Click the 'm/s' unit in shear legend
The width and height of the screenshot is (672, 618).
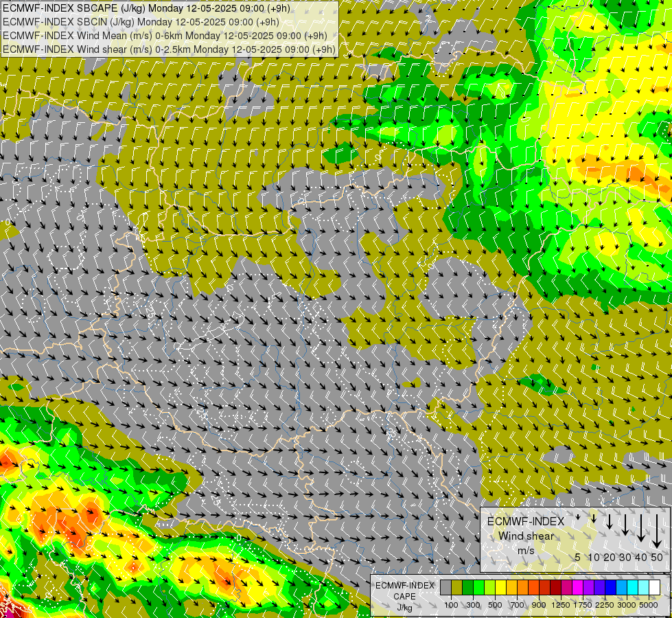pos(526,551)
